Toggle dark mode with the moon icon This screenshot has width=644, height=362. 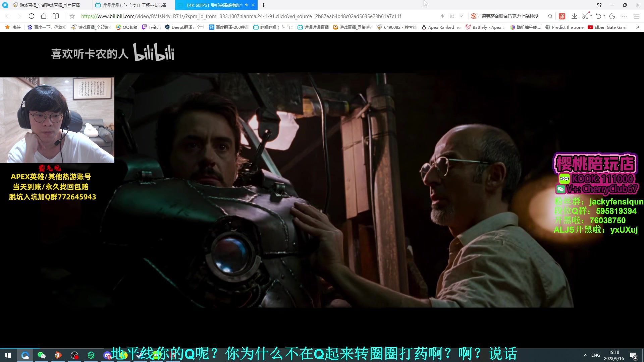pyautogui.click(x=613, y=16)
